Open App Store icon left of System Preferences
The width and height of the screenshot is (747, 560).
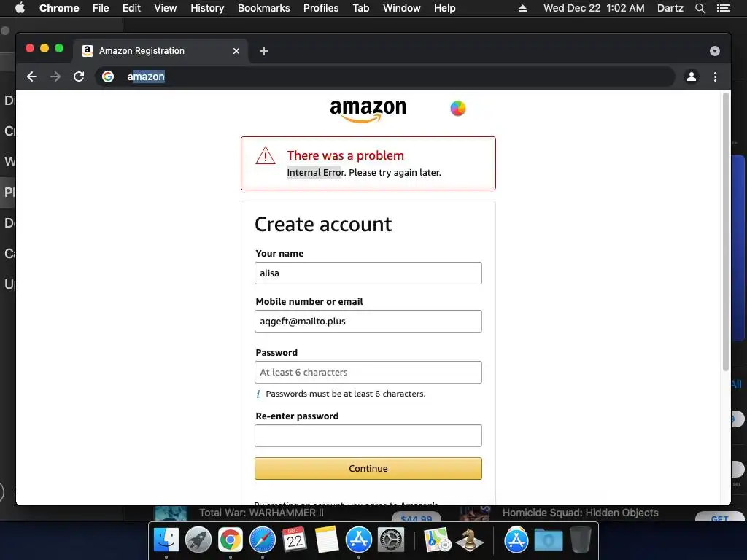click(x=358, y=540)
